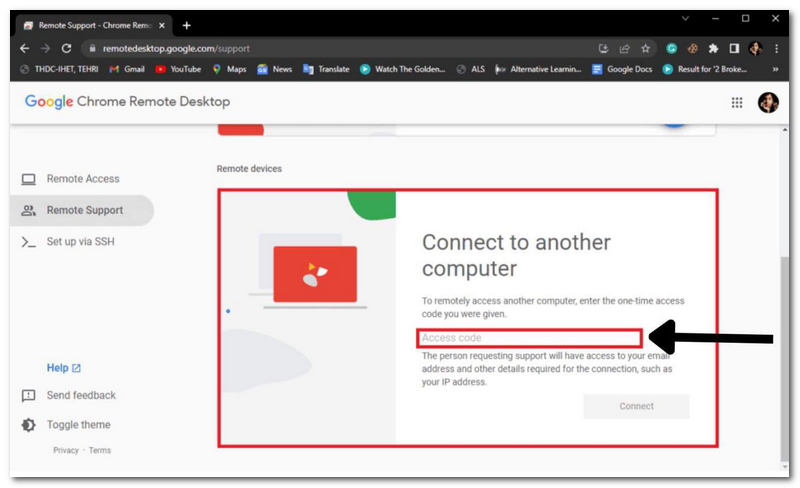Select the Remote Support browser tab

tap(95, 26)
